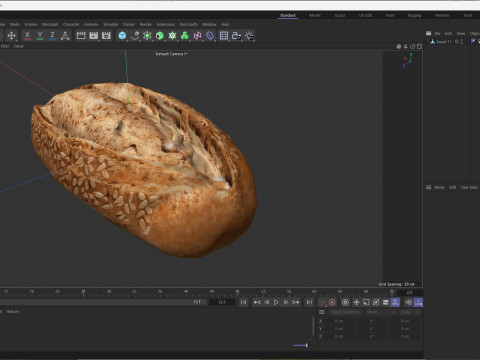Go to the start of the animation
This screenshot has height=360, width=480.
pos(244,302)
